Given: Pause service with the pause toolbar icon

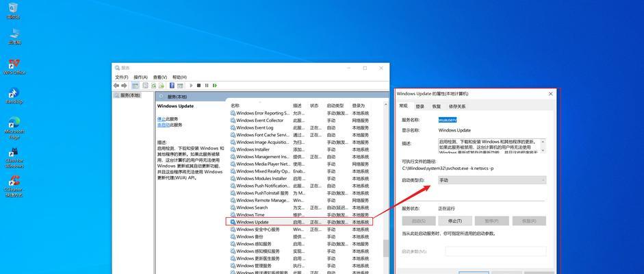Looking at the screenshot, I should pyautogui.click(x=207, y=86).
